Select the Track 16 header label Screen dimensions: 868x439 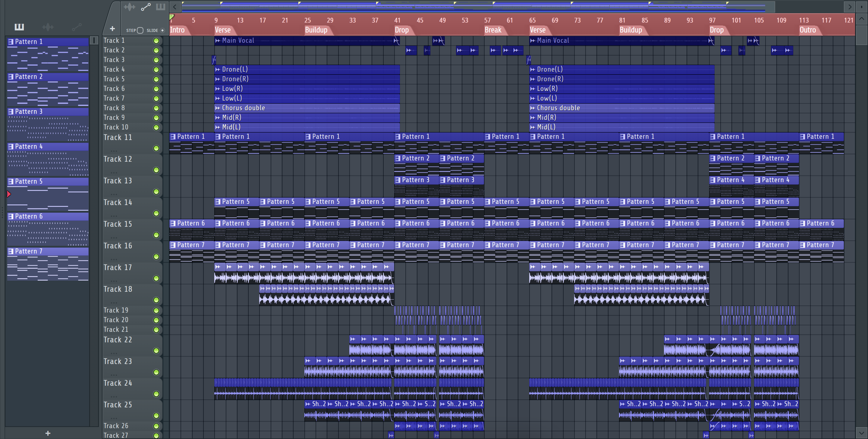118,246
